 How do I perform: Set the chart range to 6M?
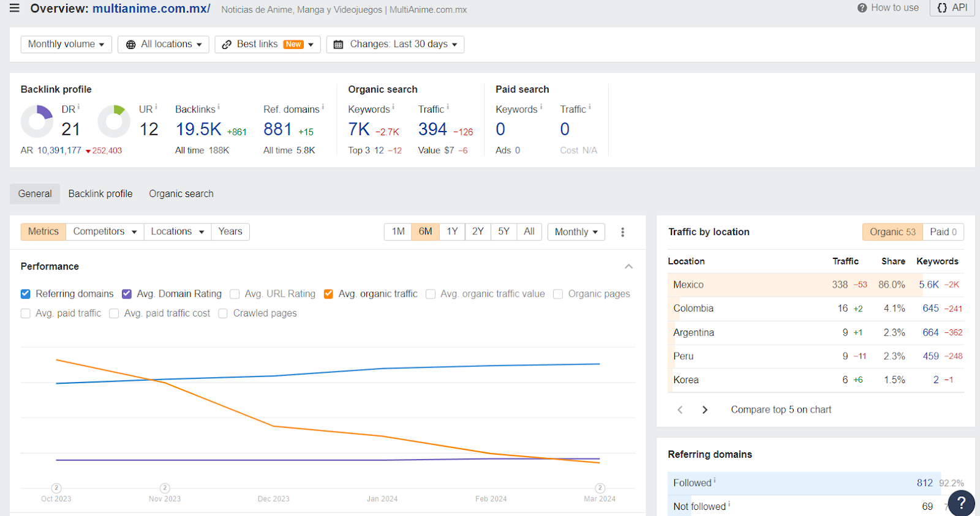(x=426, y=231)
